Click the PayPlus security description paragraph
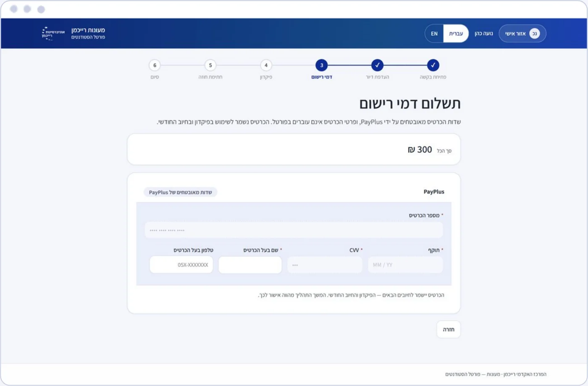The image size is (588, 386). (309, 122)
